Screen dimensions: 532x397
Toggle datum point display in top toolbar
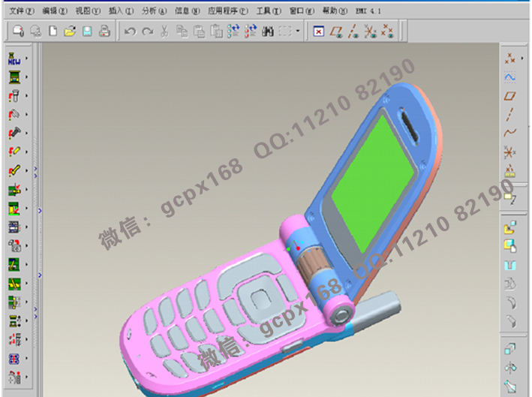(x=370, y=32)
